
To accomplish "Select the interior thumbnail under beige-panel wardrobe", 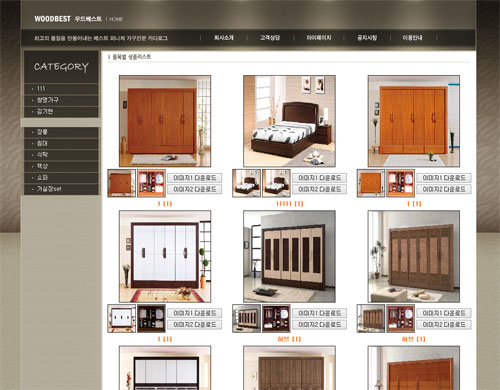I will [276, 318].
